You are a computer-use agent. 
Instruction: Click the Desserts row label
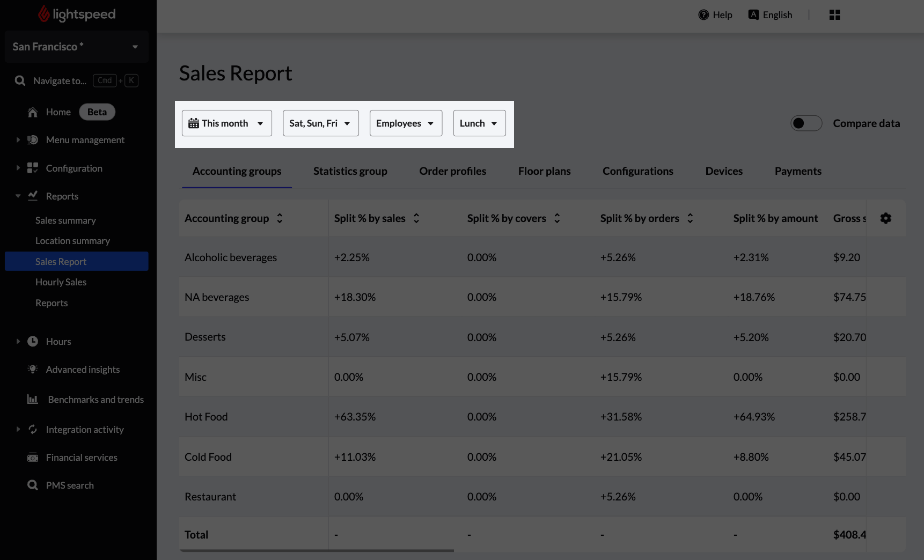205,337
